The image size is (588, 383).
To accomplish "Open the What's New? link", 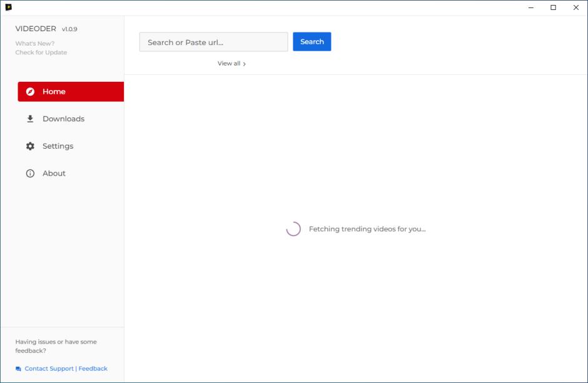I will [x=35, y=44].
